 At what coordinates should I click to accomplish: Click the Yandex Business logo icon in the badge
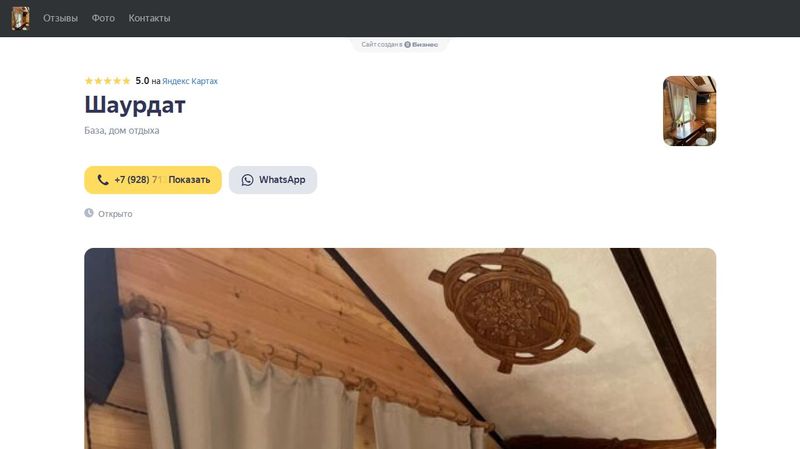click(408, 44)
